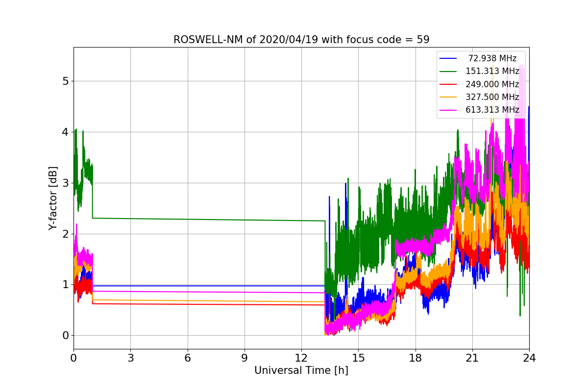Screen dimensions: 588x392
Task: Click x-axis tick label 3
Action: (x=130, y=358)
